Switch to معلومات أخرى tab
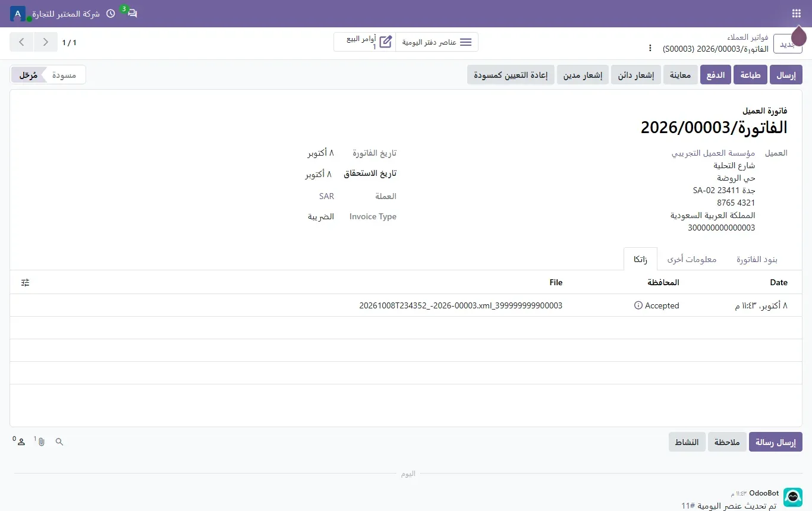Viewport: 812px width, 511px height. 692,259
